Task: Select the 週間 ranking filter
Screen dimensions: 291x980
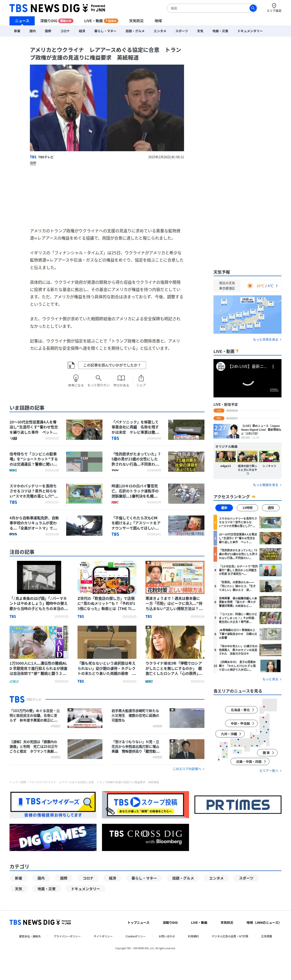Action: (271, 508)
